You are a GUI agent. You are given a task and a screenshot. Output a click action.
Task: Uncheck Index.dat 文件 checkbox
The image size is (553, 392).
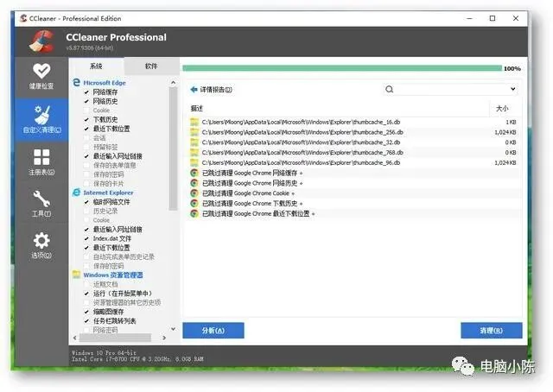[86, 238]
